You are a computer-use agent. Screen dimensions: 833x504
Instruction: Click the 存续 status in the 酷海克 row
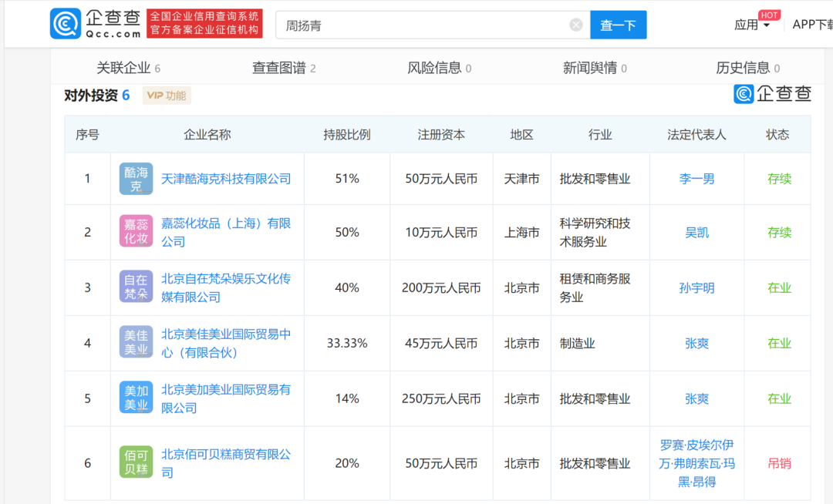(779, 179)
